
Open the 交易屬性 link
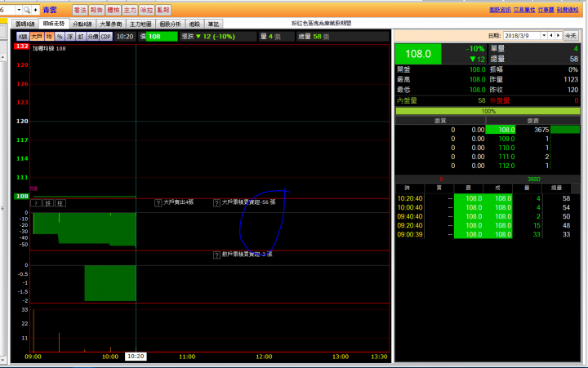point(524,10)
